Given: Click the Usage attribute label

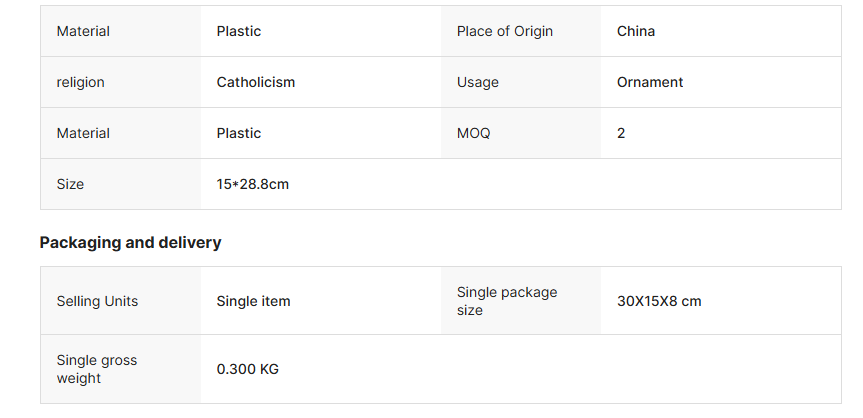Looking at the screenshot, I should point(477,82).
